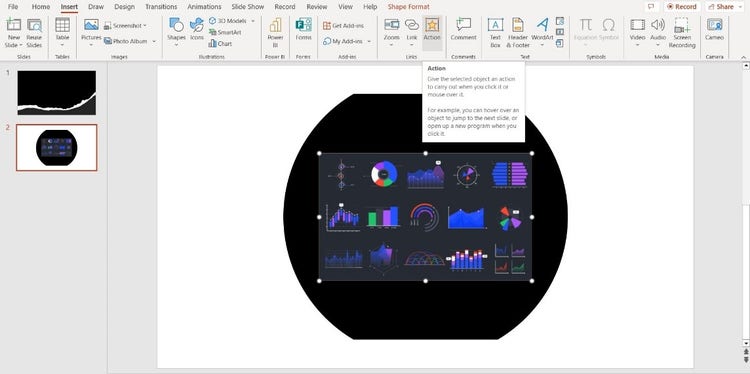
Task: Open the Shape Format tab
Action: (408, 7)
